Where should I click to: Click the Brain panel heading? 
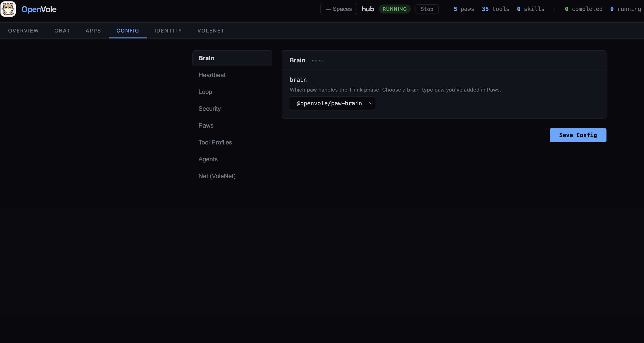297,60
